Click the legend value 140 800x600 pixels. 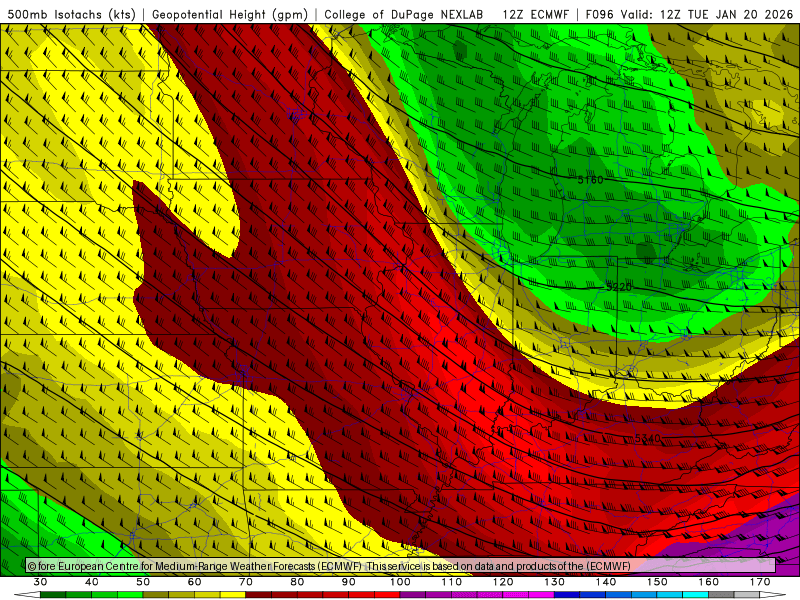coord(606,582)
